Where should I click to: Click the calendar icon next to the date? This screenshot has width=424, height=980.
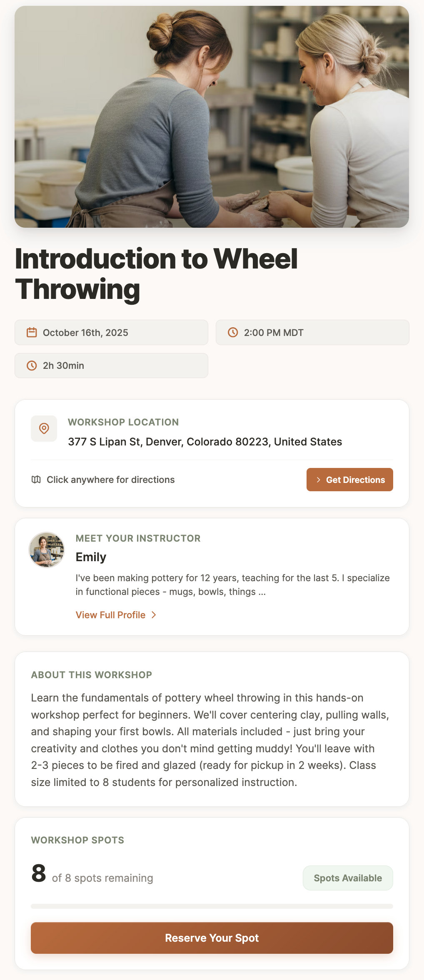pyautogui.click(x=32, y=332)
